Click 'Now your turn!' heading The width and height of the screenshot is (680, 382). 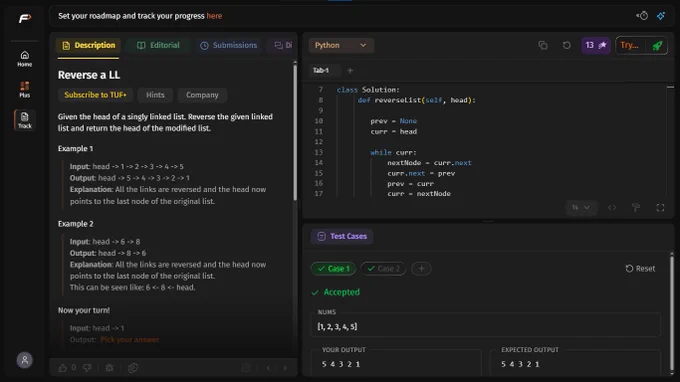coord(84,310)
